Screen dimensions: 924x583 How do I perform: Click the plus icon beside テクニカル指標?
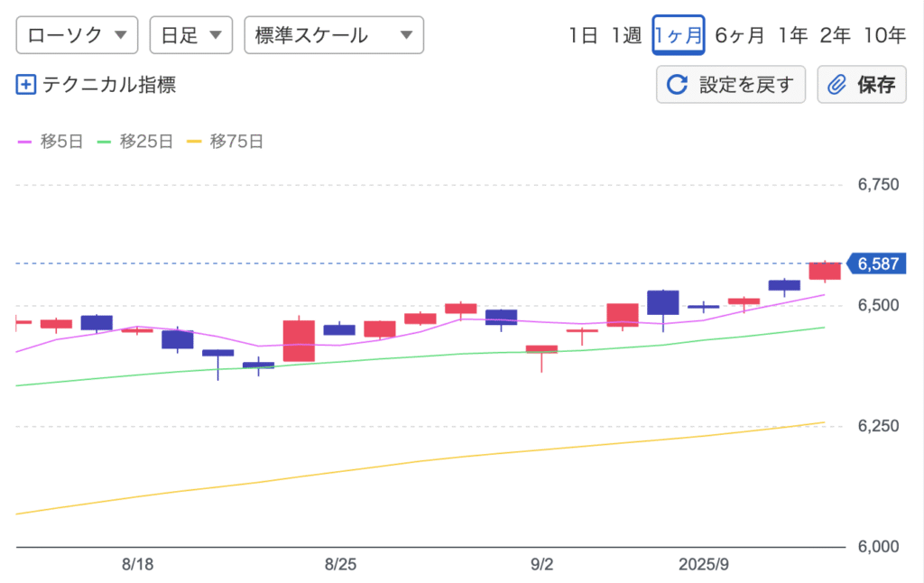tap(25, 85)
